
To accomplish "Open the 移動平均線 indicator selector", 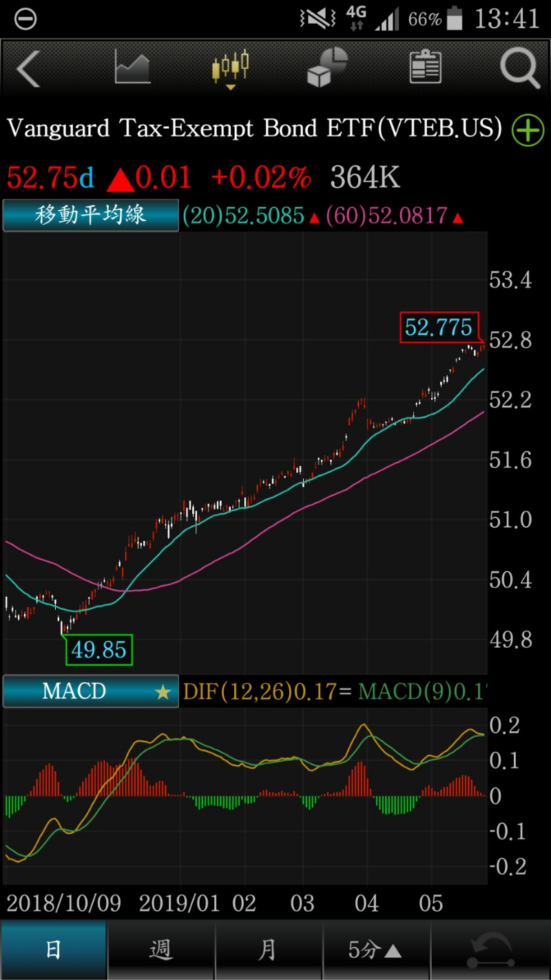I will tap(91, 215).
